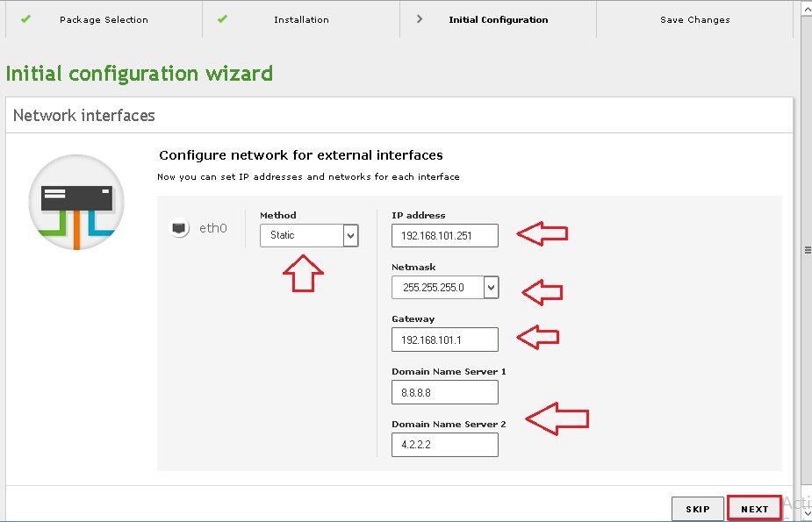Click the eth0 network port icon

[179, 228]
